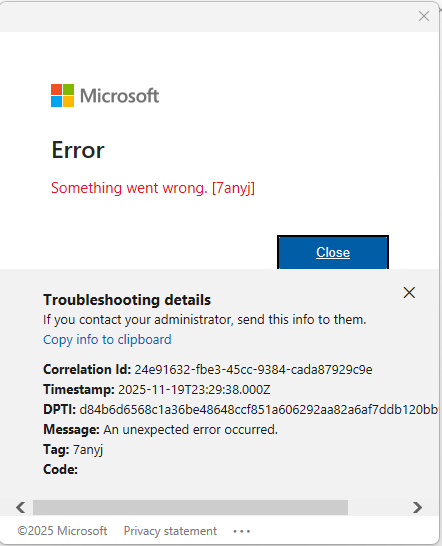Viewport: 442px width, 546px height.
Task: Click the blue Close button
Action: click(x=333, y=252)
